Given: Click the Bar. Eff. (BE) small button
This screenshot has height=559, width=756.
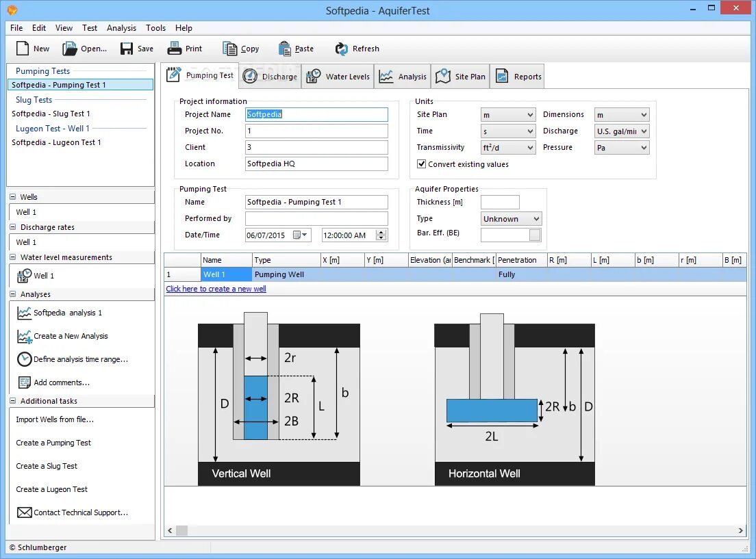Looking at the screenshot, I should pyautogui.click(x=535, y=235).
